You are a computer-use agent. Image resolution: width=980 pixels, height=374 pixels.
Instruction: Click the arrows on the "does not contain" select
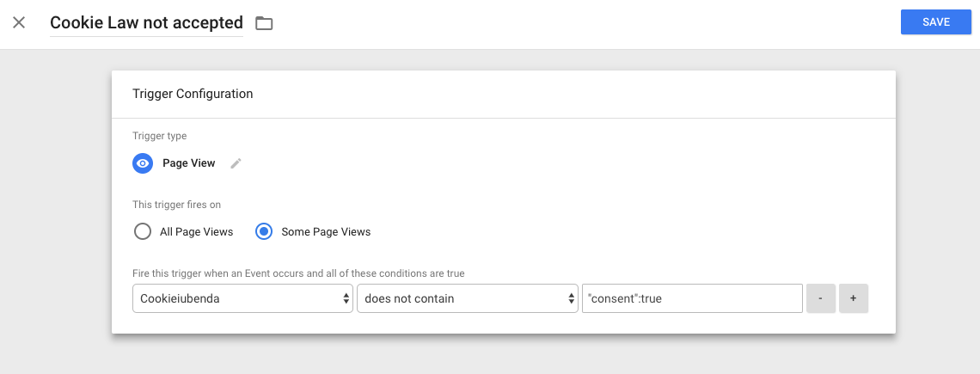(571, 298)
